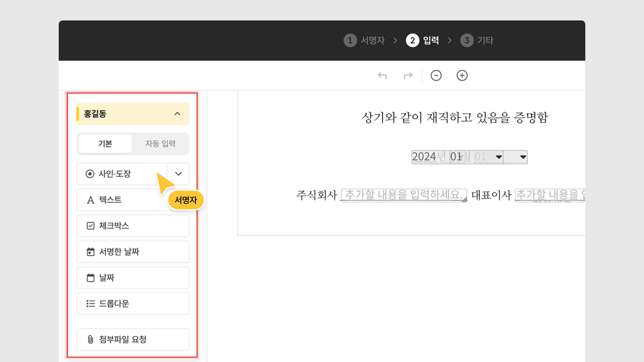Expand the 사인·도장 options chevron
This screenshot has height=362, width=644.
[178, 174]
